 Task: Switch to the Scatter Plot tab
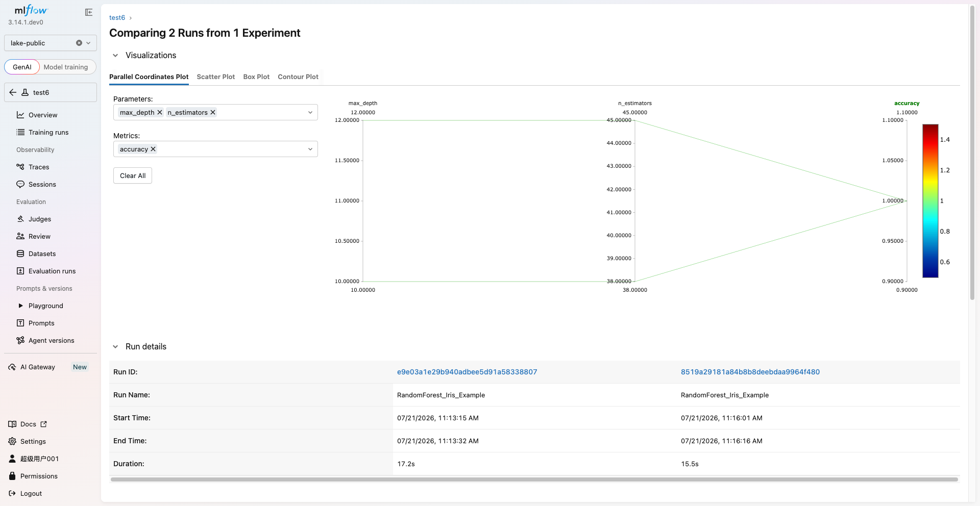[216, 77]
